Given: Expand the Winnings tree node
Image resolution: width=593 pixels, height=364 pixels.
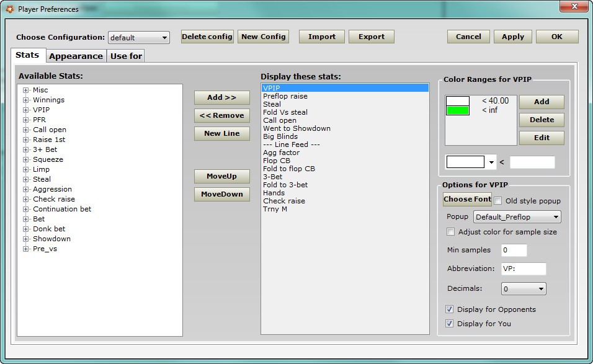Looking at the screenshot, I should 25,100.
